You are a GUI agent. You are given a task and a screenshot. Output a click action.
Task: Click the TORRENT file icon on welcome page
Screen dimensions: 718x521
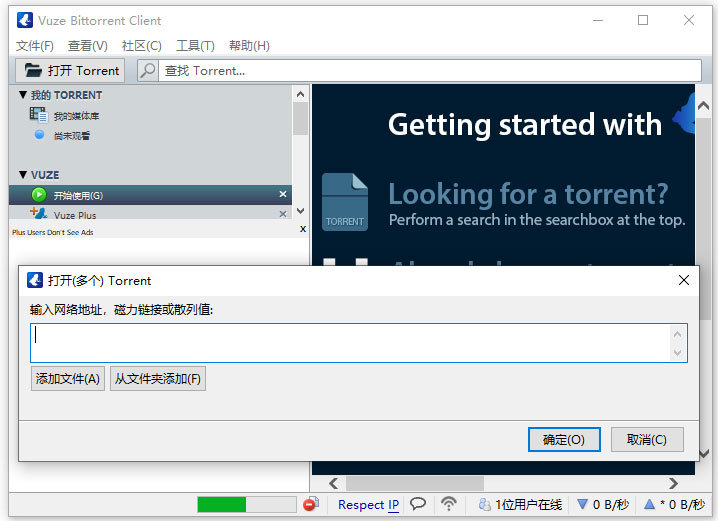(345, 201)
